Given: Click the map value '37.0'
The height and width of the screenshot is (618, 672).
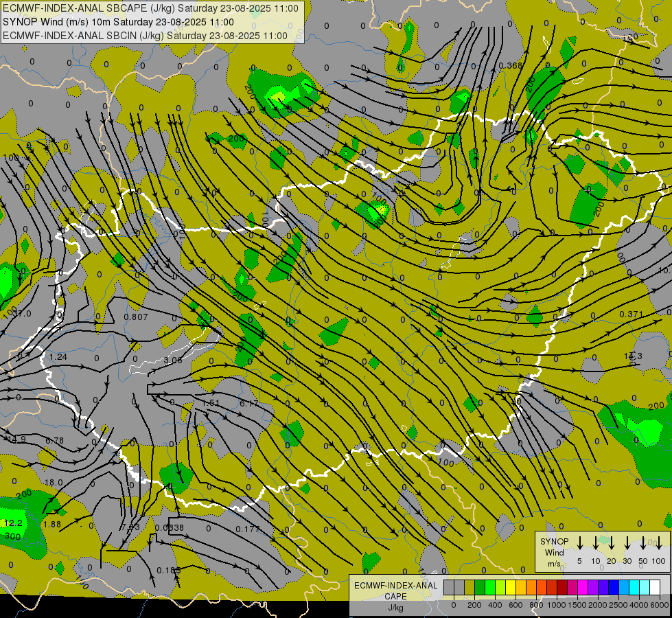Looking at the screenshot, I should pyautogui.click(x=22, y=314).
